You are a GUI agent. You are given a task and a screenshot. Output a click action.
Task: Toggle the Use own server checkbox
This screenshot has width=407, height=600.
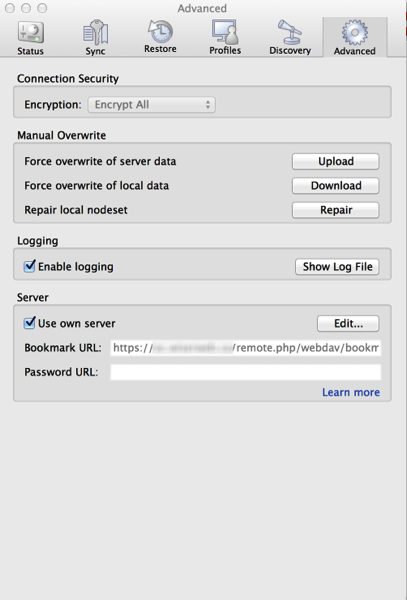point(29,323)
